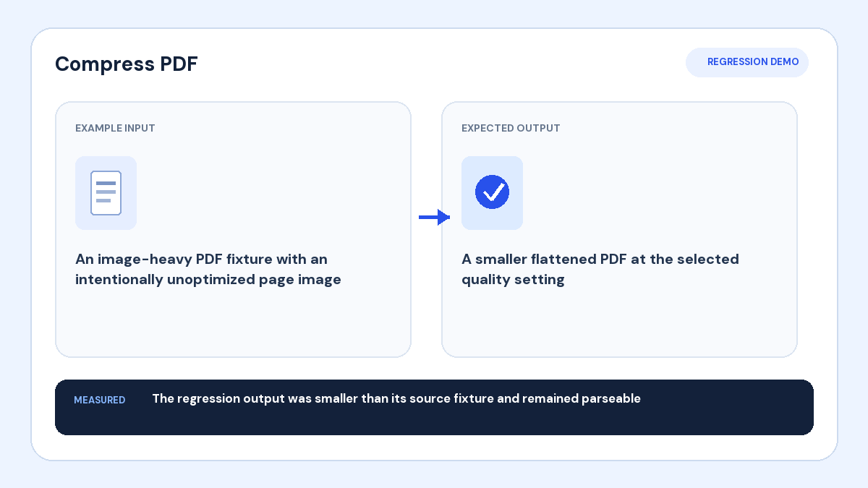Click the Compress PDF heading
Viewport: 868px width, 488px height.
click(x=127, y=64)
